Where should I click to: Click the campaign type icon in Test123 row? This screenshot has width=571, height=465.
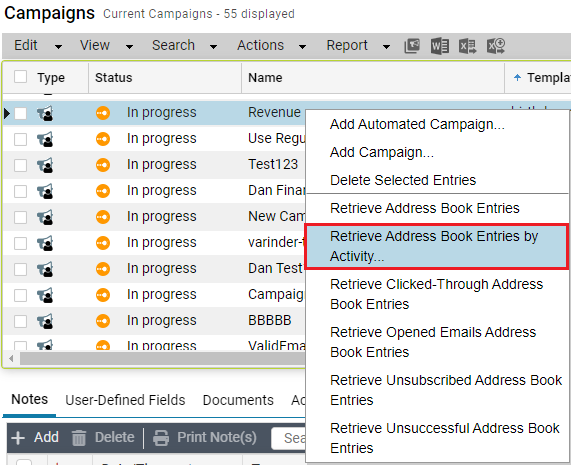(x=45, y=165)
